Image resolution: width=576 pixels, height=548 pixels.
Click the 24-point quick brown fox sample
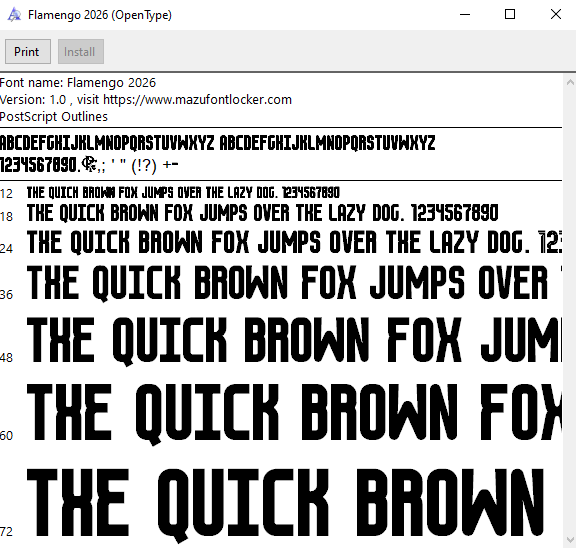(x=294, y=242)
